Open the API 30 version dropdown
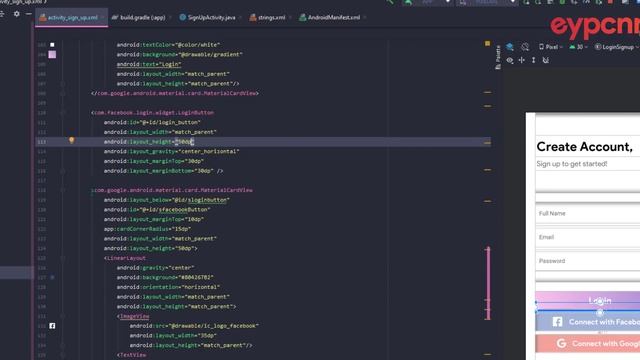Screen dimensions: 640x360 578,47
